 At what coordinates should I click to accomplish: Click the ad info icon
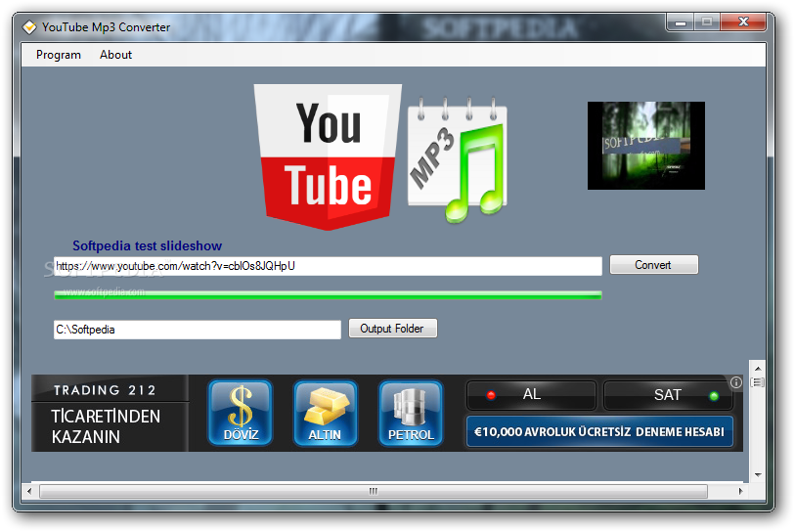(x=736, y=382)
